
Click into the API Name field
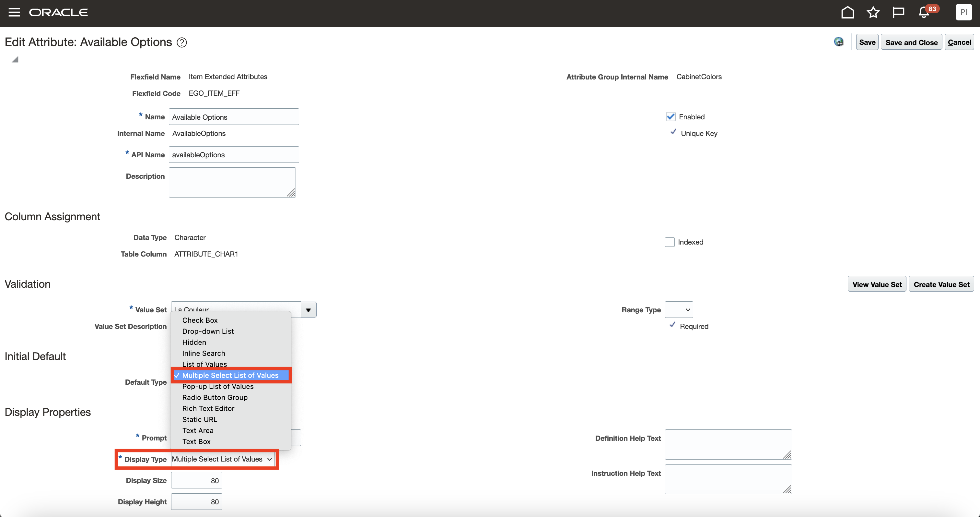click(x=234, y=155)
